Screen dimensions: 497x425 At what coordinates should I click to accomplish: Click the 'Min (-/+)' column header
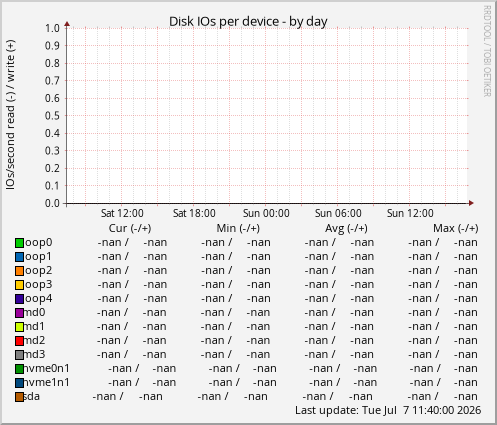tap(238, 228)
